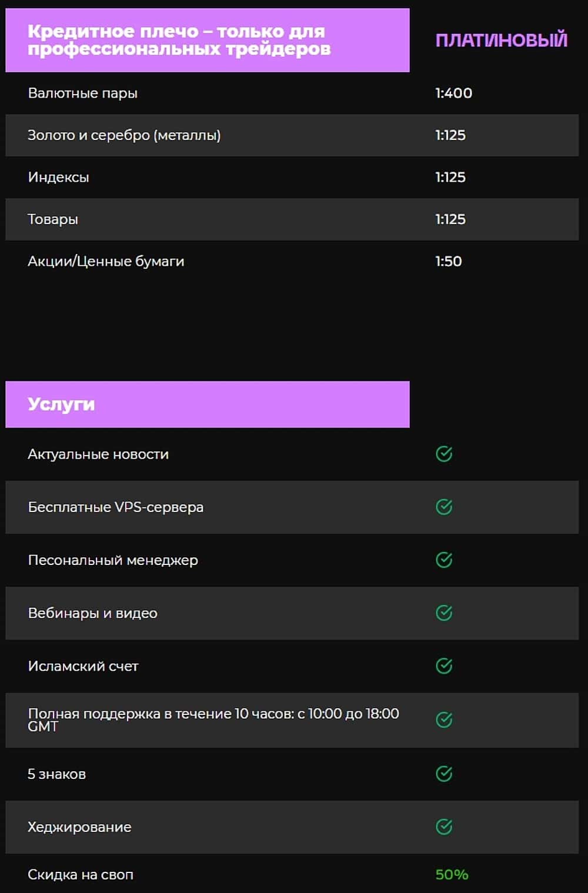Click the Кредитное плечо purple header banner

tap(207, 40)
